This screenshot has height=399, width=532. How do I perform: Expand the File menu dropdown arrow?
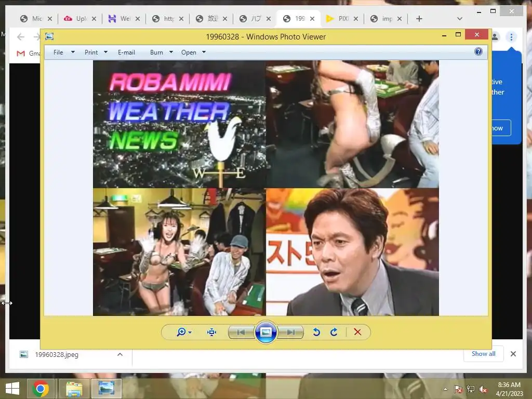tap(73, 52)
